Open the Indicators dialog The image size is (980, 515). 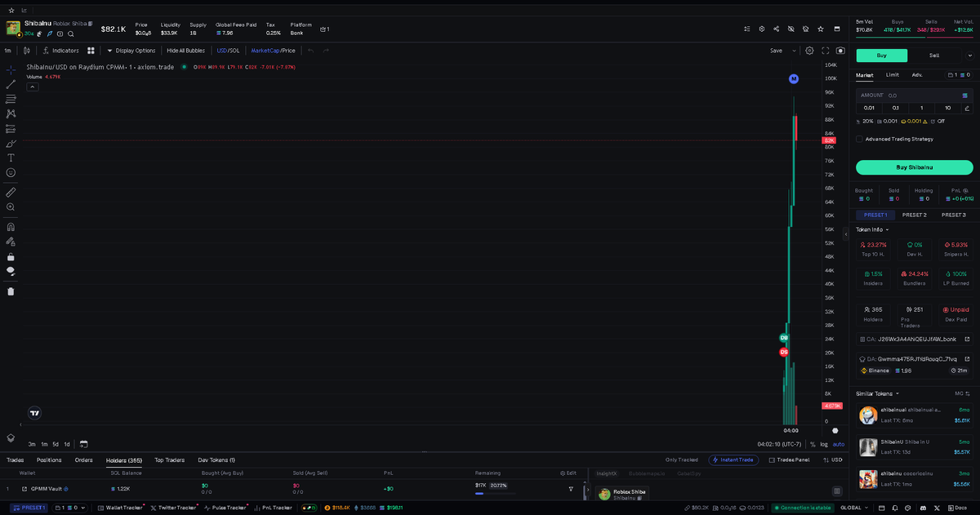click(x=61, y=51)
